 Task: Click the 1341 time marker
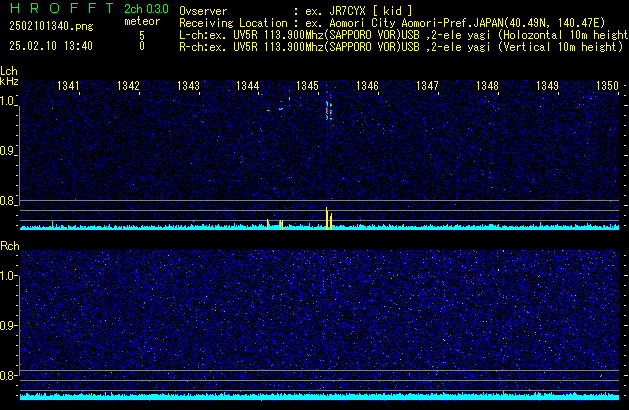(68, 86)
